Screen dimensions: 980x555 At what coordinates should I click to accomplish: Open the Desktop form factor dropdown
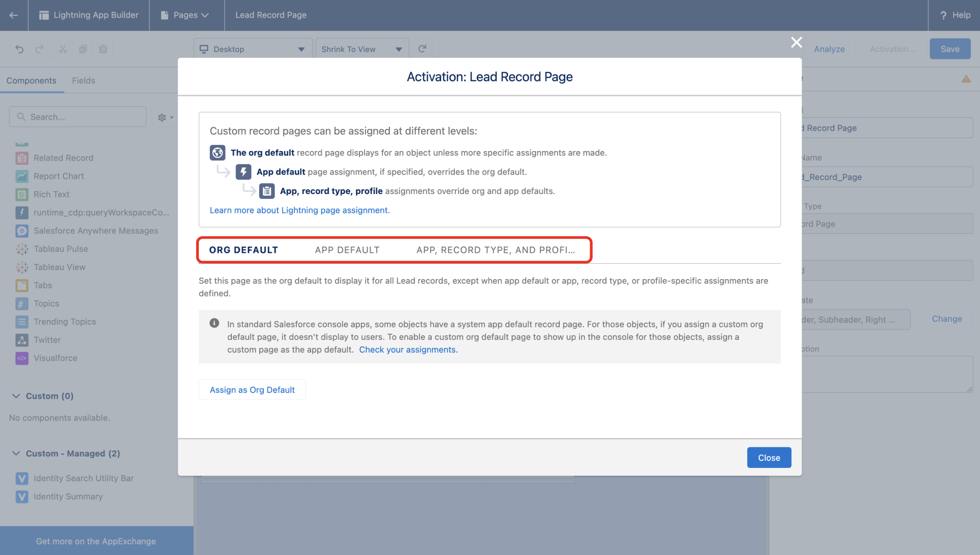coord(253,49)
